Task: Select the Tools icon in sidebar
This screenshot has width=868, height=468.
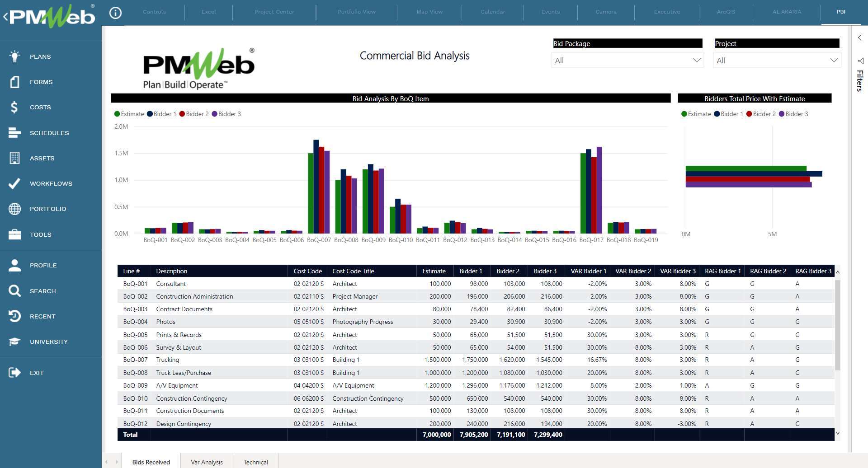Action: click(14, 234)
